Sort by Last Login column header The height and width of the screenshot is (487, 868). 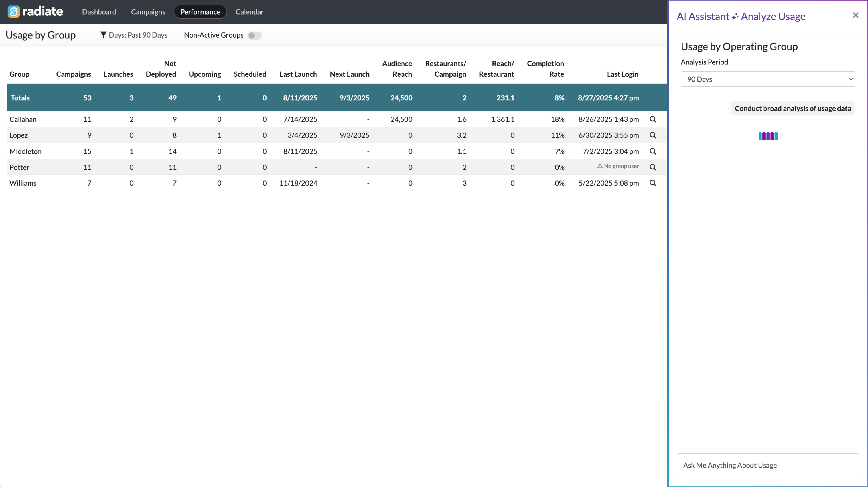tap(622, 74)
